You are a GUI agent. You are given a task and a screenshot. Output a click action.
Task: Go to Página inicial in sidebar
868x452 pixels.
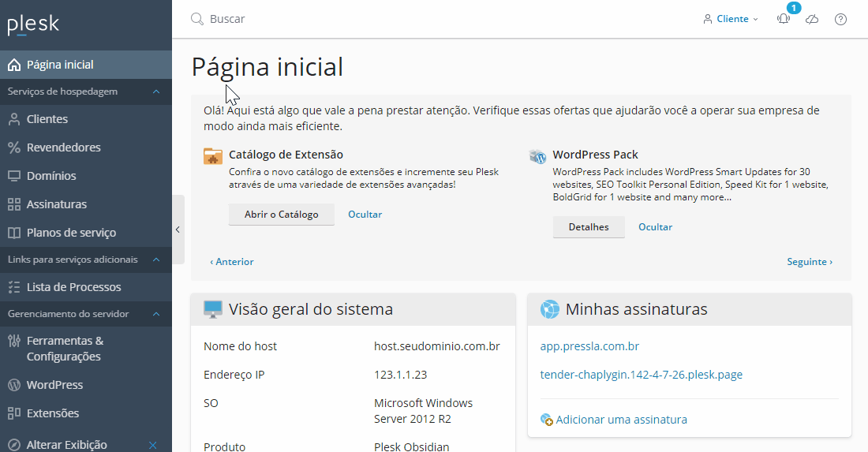(86, 65)
